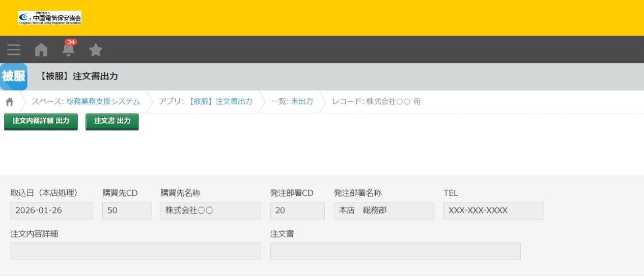The image size is (644, 276).
Task: Open the hamburger menu icon
Action: pos(14,50)
